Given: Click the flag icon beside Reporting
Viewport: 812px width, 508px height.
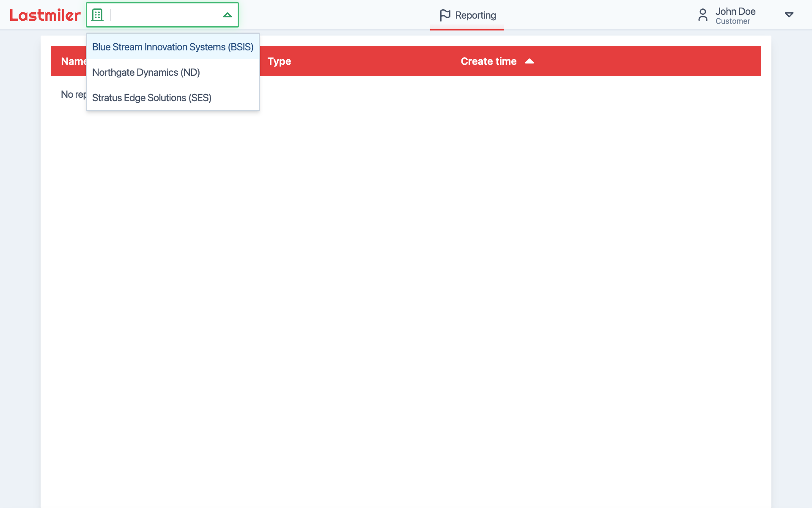Looking at the screenshot, I should (x=445, y=15).
